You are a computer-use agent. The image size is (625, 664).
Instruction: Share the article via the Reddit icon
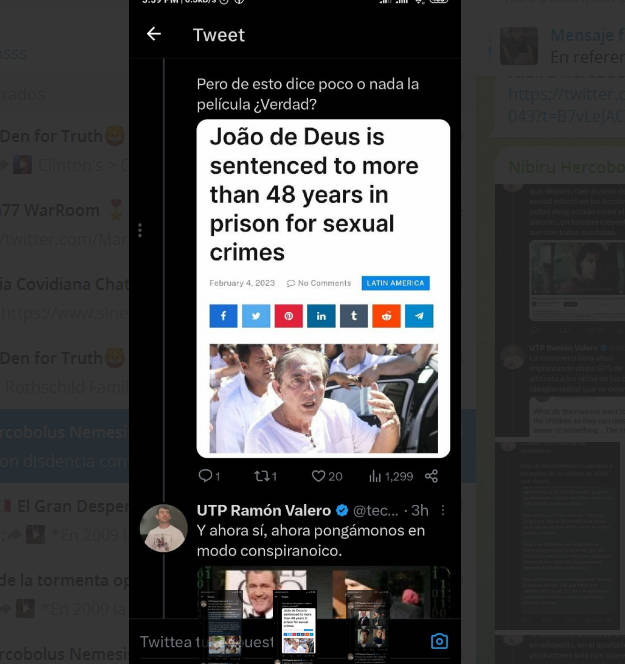click(x=386, y=315)
